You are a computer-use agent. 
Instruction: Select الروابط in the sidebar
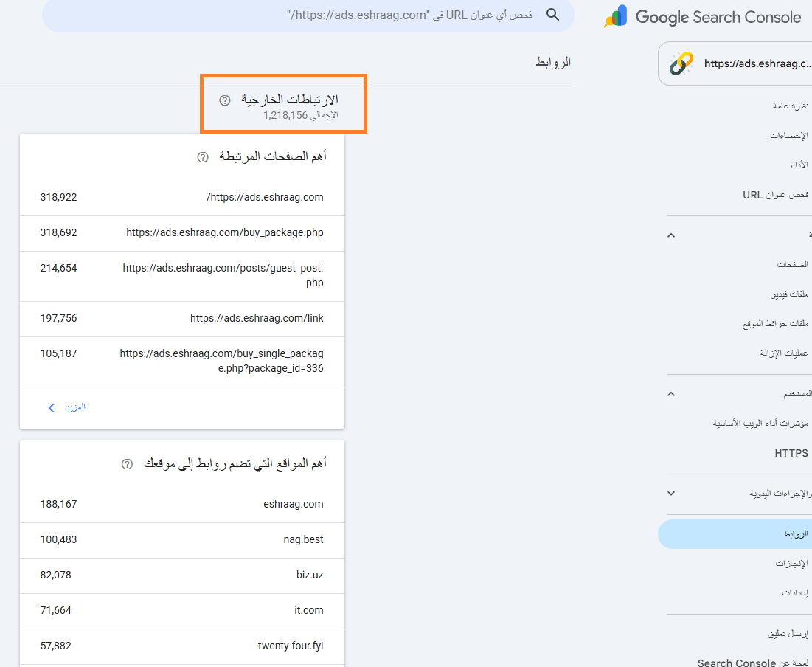click(x=735, y=533)
